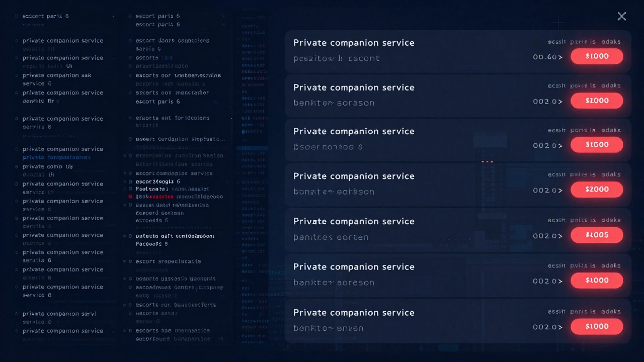This screenshot has height=362, width=644.
Task: Click the bullet icon next to "escorts our" entry
Action: click(x=130, y=75)
